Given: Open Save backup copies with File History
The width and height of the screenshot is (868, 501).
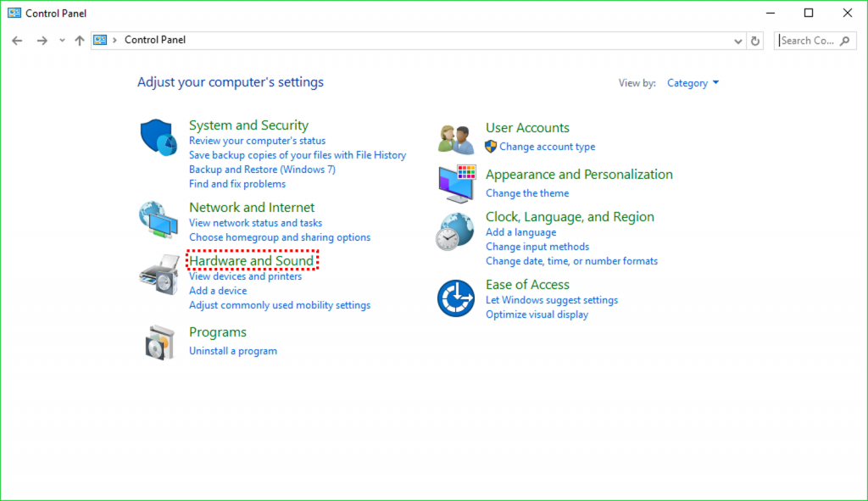Looking at the screenshot, I should click(x=298, y=155).
